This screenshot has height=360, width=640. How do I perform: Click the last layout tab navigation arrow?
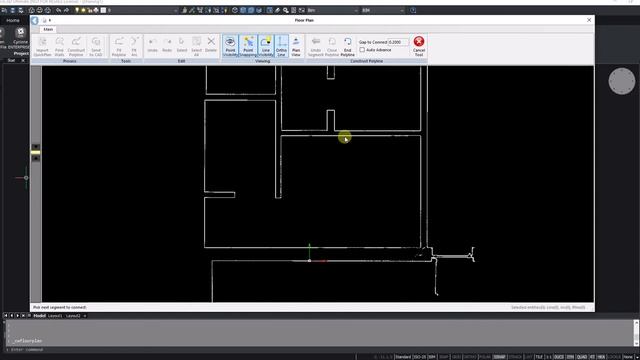pos(23,316)
